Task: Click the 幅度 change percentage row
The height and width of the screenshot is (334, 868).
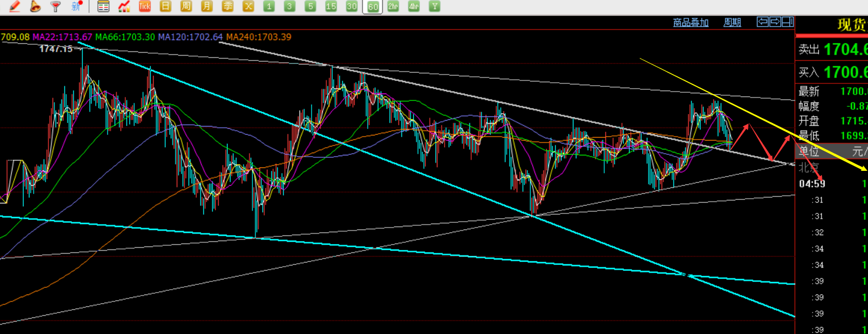Action: pyautogui.click(x=833, y=106)
